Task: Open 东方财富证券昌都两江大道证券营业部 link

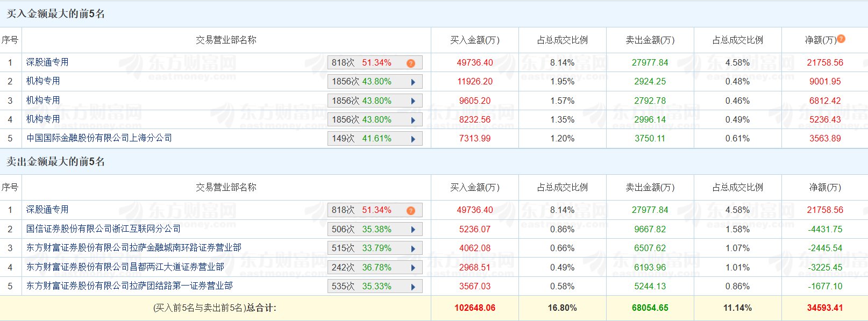Action: (125, 267)
